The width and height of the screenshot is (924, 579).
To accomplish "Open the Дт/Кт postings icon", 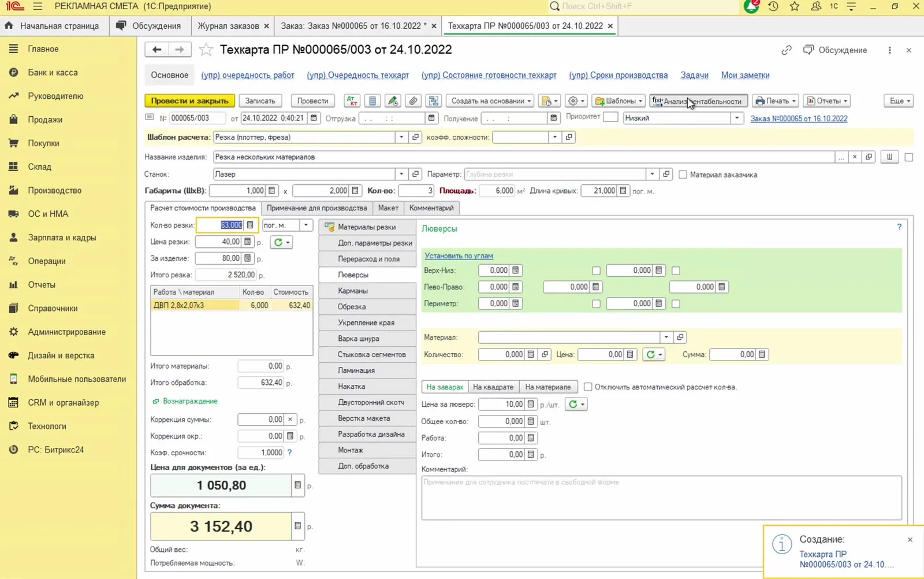I will [352, 101].
